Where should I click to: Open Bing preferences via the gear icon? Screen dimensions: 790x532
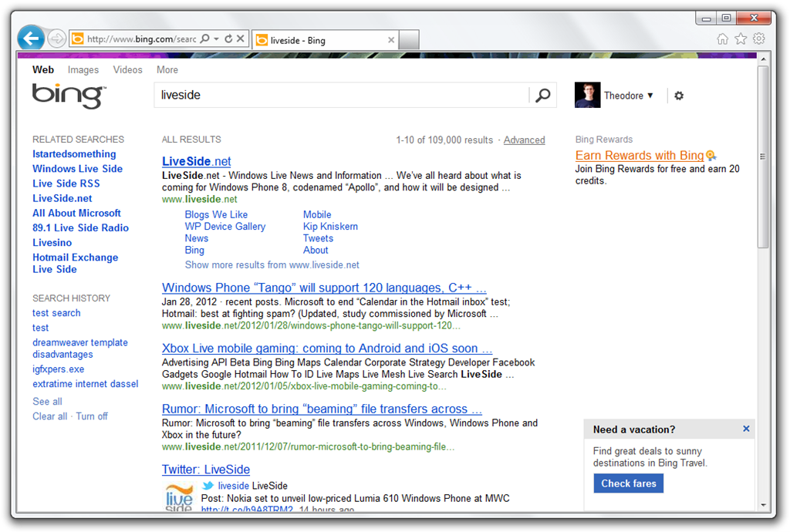click(678, 96)
